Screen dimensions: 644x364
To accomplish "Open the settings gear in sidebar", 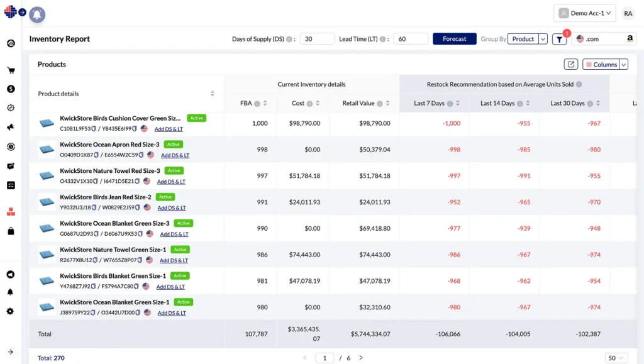I will [11, 311].
